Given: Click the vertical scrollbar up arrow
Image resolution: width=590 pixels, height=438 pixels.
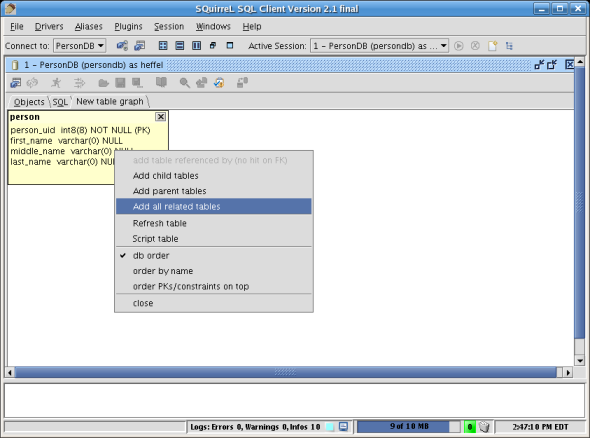Looking at the screenshot, I should 580,61.
